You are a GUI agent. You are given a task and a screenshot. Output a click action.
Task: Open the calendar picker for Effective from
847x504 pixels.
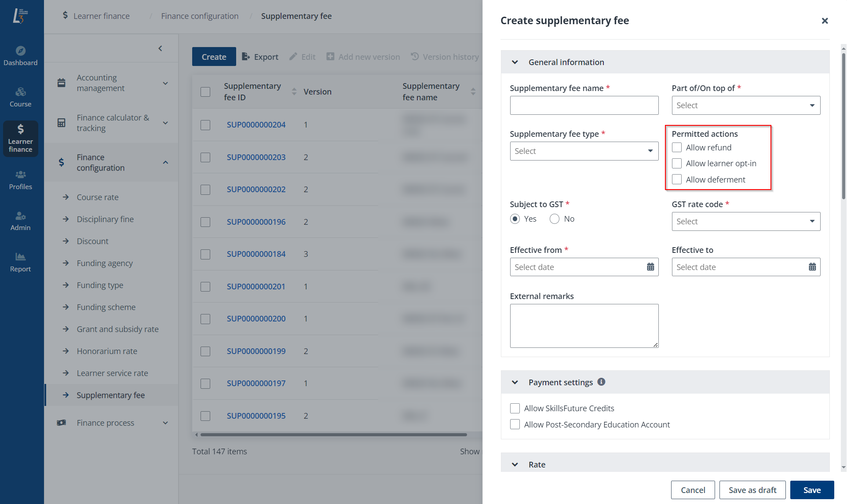[650, 267]
